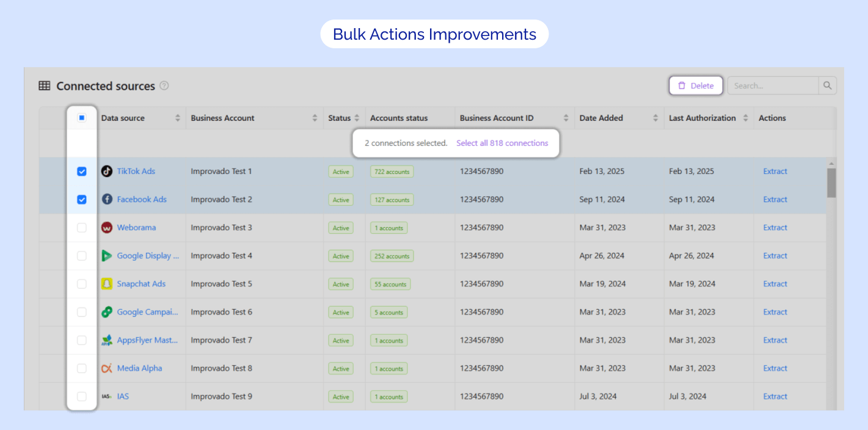The width and height of the screenshot is (868, 430).
Task: Click the Media Alpha logo icon
Action: click(x=107, y=368)
